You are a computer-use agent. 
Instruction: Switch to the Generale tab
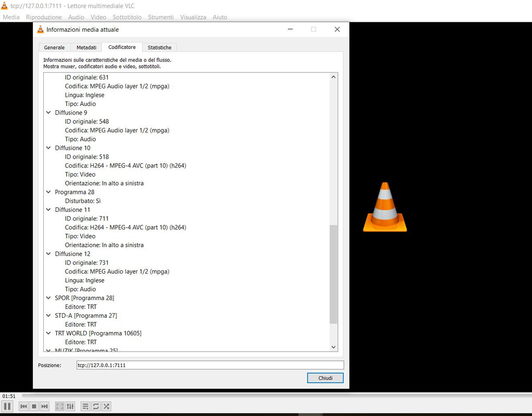pos(54,47)
